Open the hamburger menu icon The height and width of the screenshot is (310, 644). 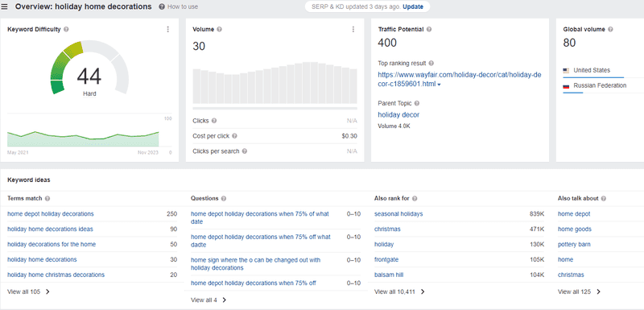(x=5, y=7)
